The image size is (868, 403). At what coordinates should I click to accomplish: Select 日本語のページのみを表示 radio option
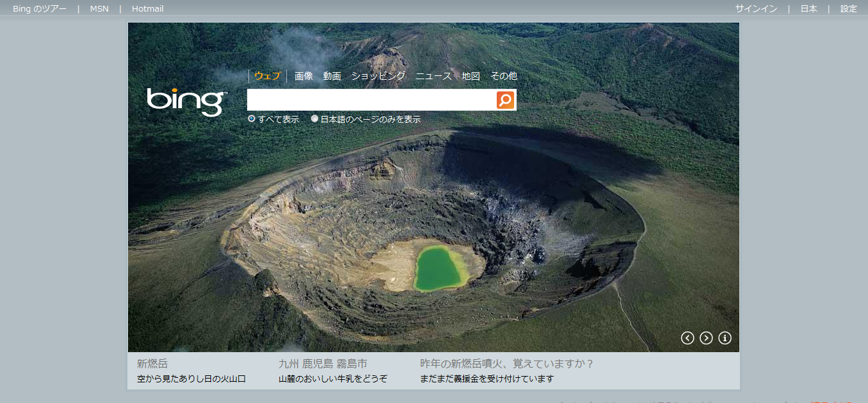coord(315,118)
